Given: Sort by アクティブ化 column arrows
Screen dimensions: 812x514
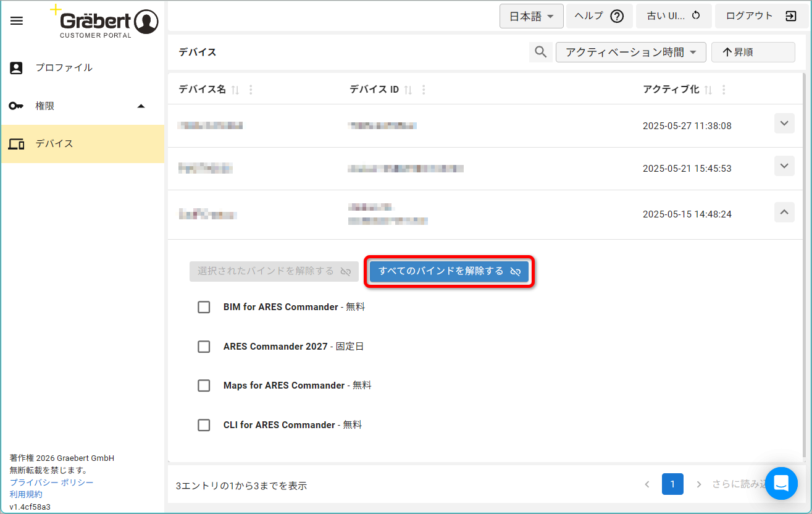Looking at the screenshot, I should coord(708,90).
